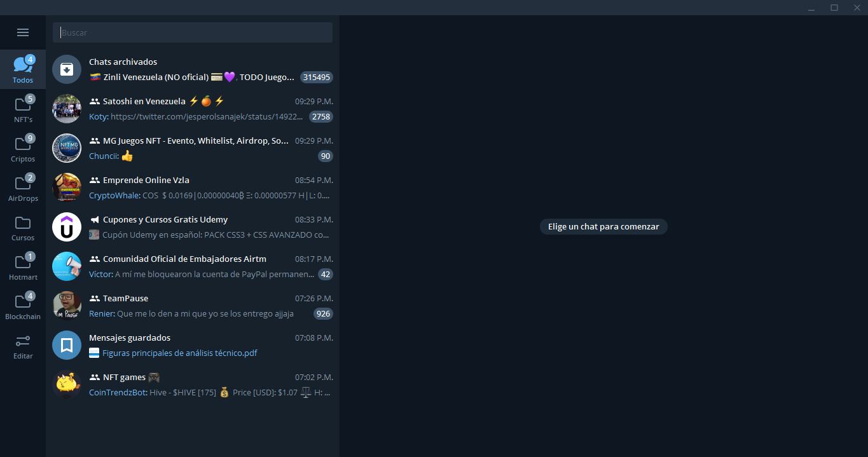Click the CryptoWhale COS price preview

click(x=210, y=195)
